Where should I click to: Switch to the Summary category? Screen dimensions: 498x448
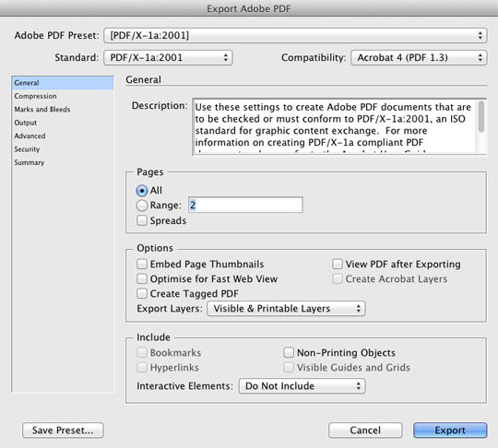click(63, 162)
